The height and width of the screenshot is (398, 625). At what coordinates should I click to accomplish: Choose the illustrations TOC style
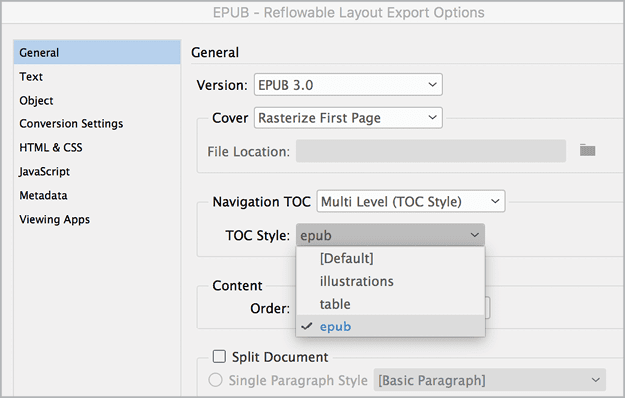pos(390,281)
